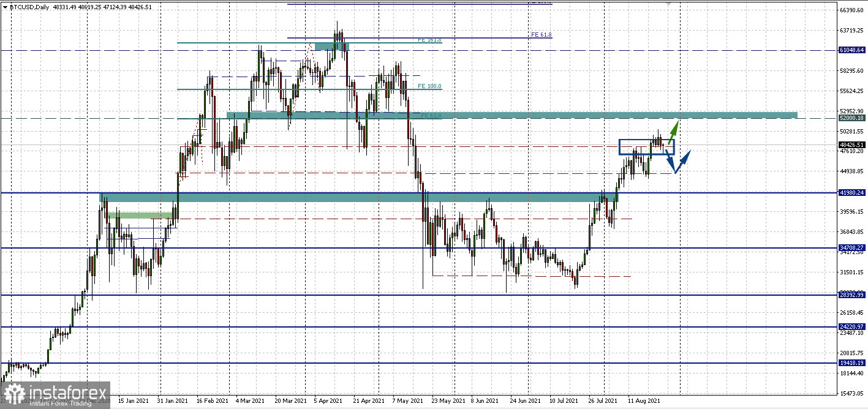Viewport: 868px width, 409px height.
Task: Select the blue rectangle around recent candles
Action: (x=646, y=147)
